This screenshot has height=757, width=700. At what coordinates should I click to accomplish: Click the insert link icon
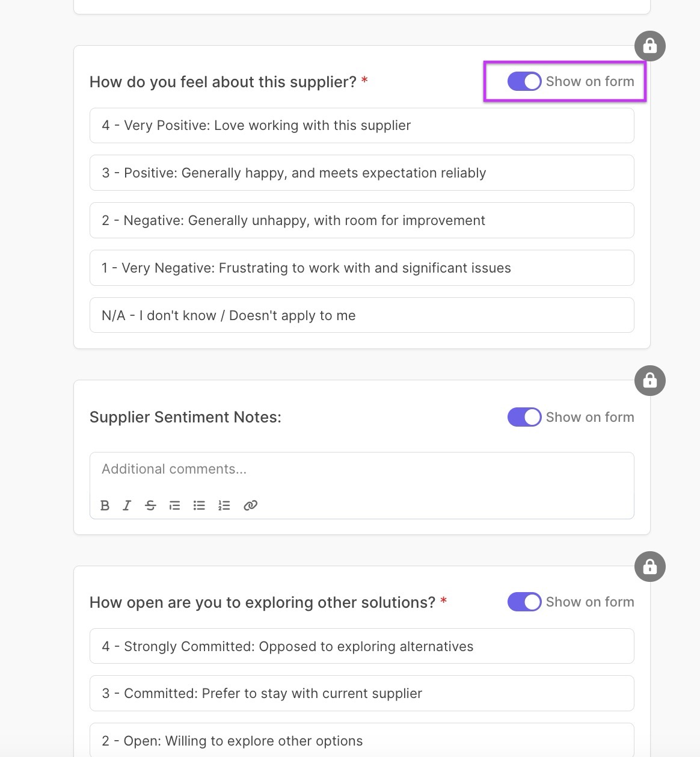pyautogui.click(x=250, y=505)
